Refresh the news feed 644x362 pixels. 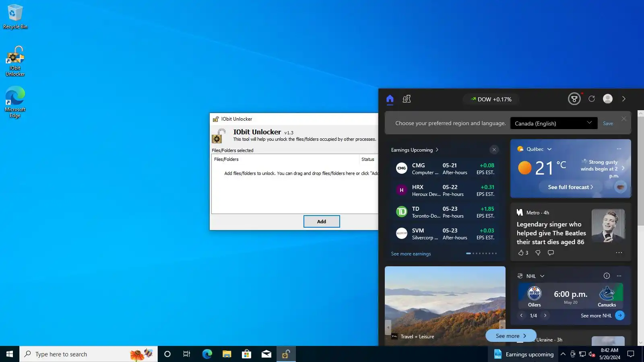592,99
